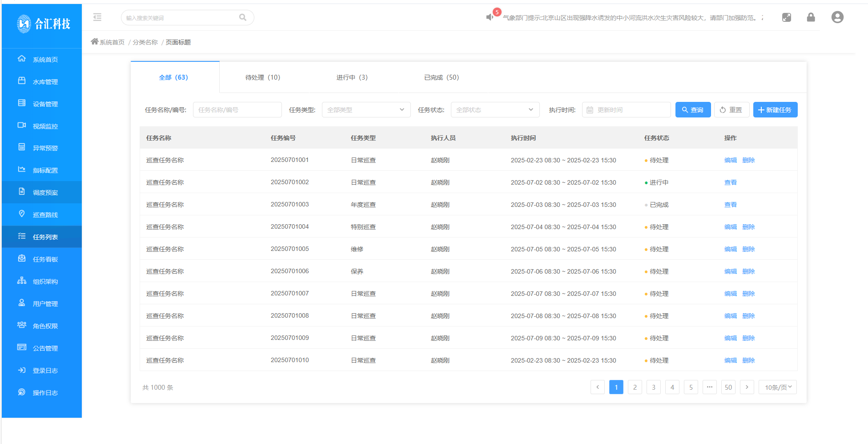Screen dimensions: 868x444
Task: Open the user avatar profile icon
Action: (837, 17)
